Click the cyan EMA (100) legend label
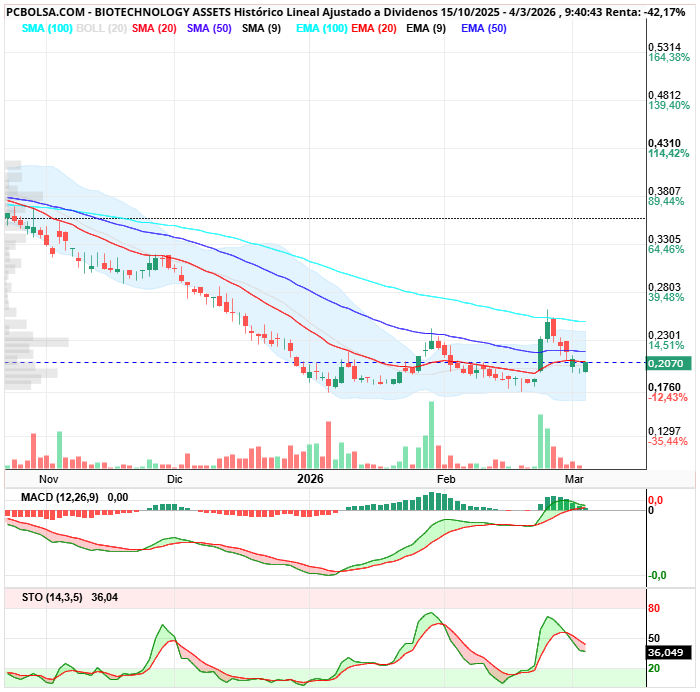 pyautogui.click(x=322, y=29)
